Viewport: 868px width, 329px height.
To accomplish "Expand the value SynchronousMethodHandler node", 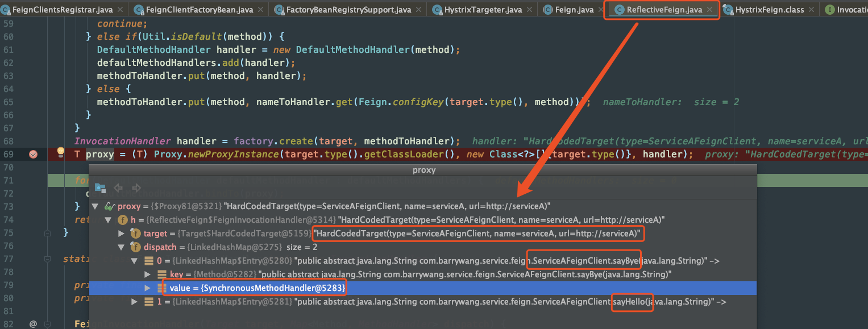I will [148, 288].
